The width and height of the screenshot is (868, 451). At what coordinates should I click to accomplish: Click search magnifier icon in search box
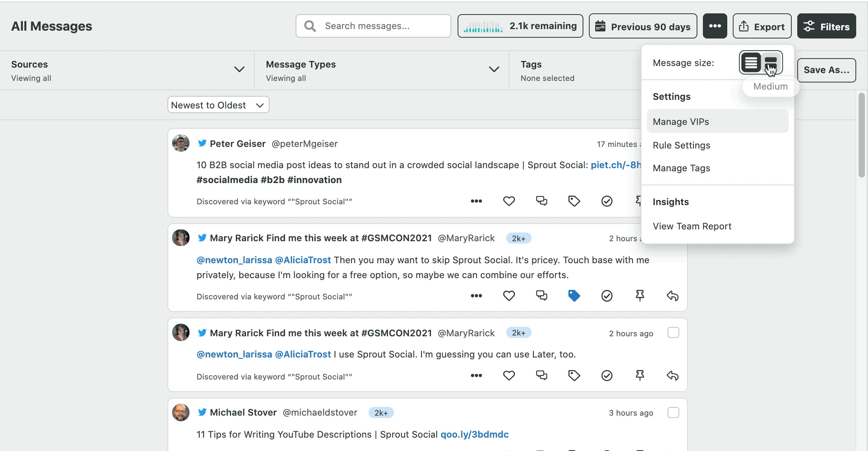310,26
